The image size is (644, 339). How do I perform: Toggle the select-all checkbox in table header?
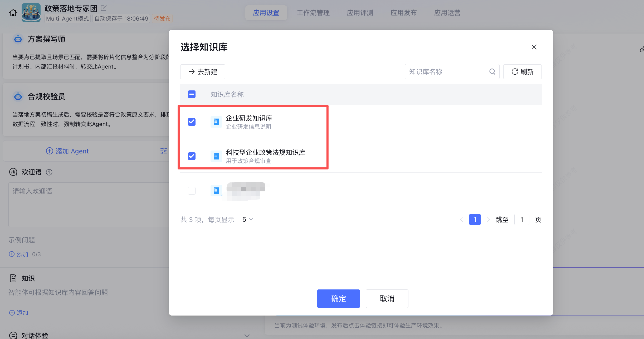(192, 94)
